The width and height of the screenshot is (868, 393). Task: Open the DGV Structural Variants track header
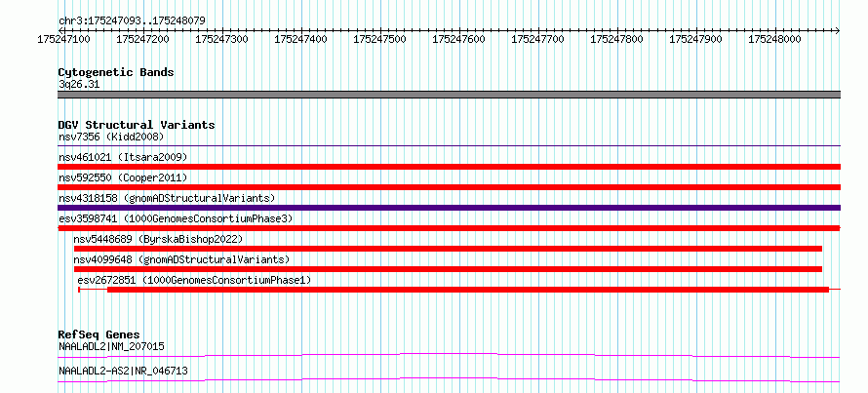[137, 125]
